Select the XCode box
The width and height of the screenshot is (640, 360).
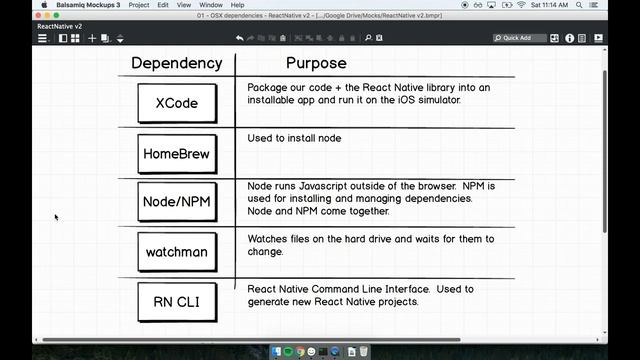tap(177, 103)
